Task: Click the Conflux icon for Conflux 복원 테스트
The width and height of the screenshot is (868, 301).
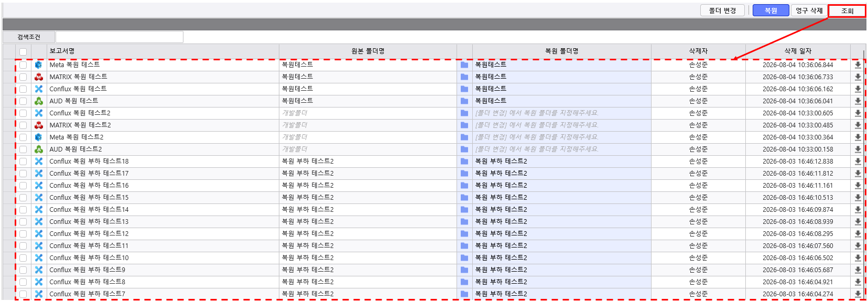Action: [39, 89]
